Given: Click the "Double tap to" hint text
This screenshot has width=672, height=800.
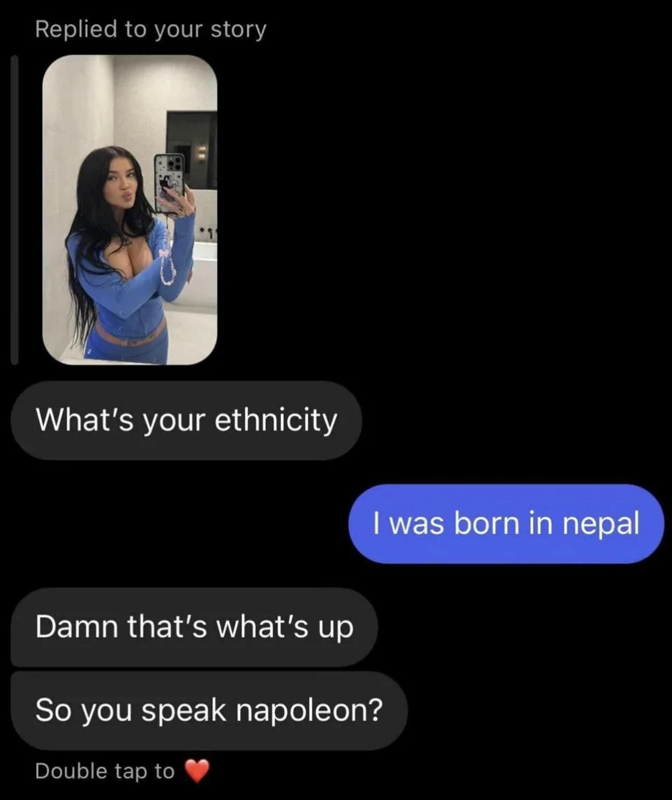Looking at the screenshot, I should pos(105,771).
